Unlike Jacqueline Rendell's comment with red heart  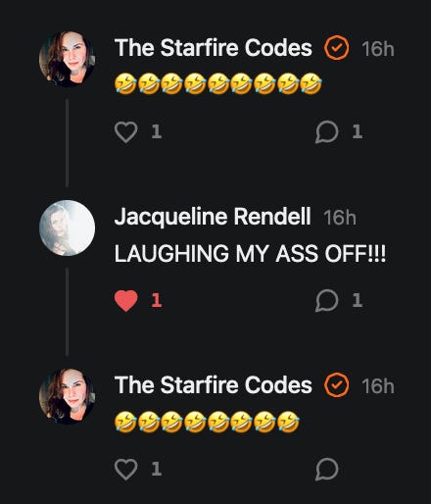pyautogui.click(x=126, y=301)
